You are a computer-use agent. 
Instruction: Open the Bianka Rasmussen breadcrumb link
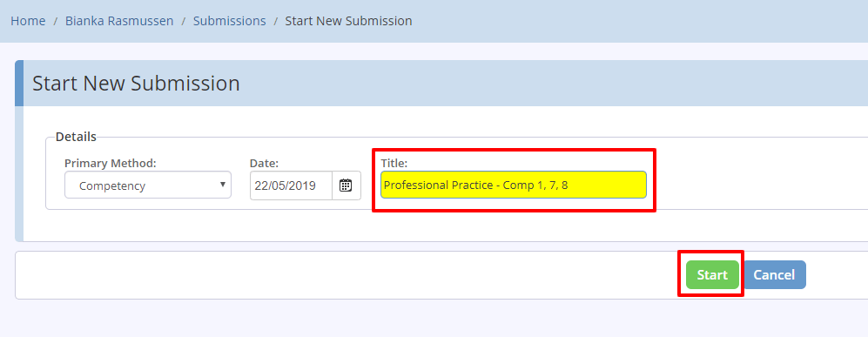[x=119, y=21]
